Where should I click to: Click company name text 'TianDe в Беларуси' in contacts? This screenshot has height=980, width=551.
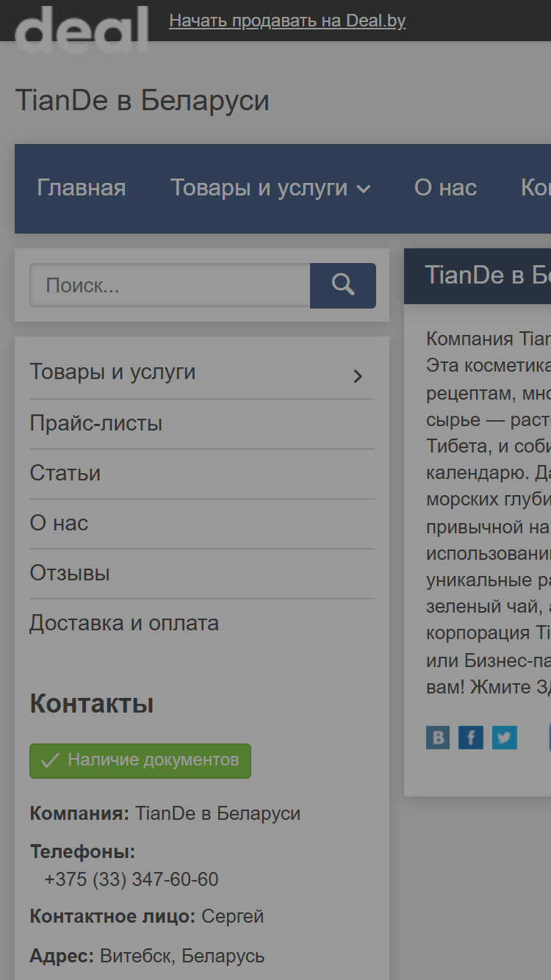218,814
